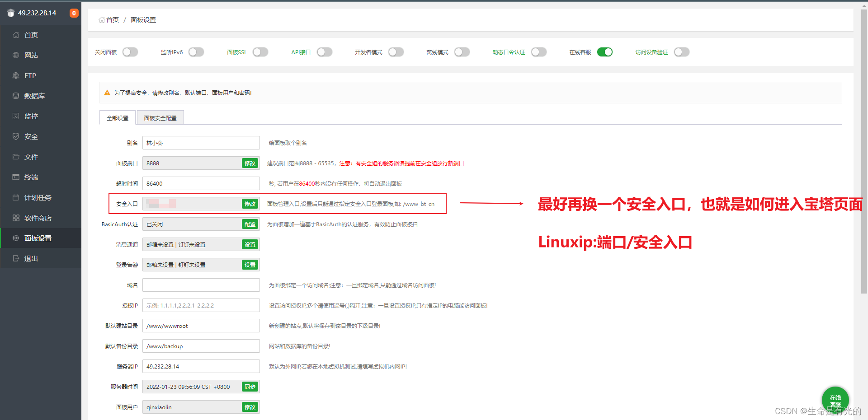868x420 pixels.
Task: Click the 别名 input field
Action: coord(201,143)
